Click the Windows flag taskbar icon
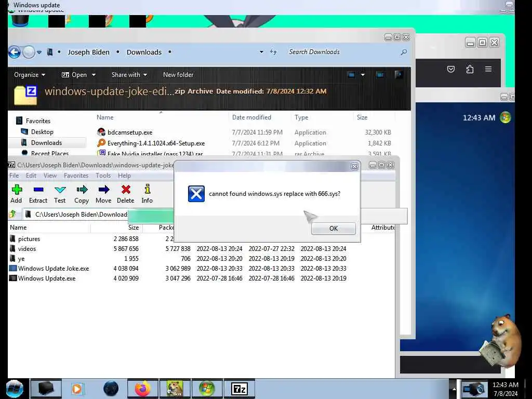The height and width of the screenshot is (399, 532). (x=207, y=389)
